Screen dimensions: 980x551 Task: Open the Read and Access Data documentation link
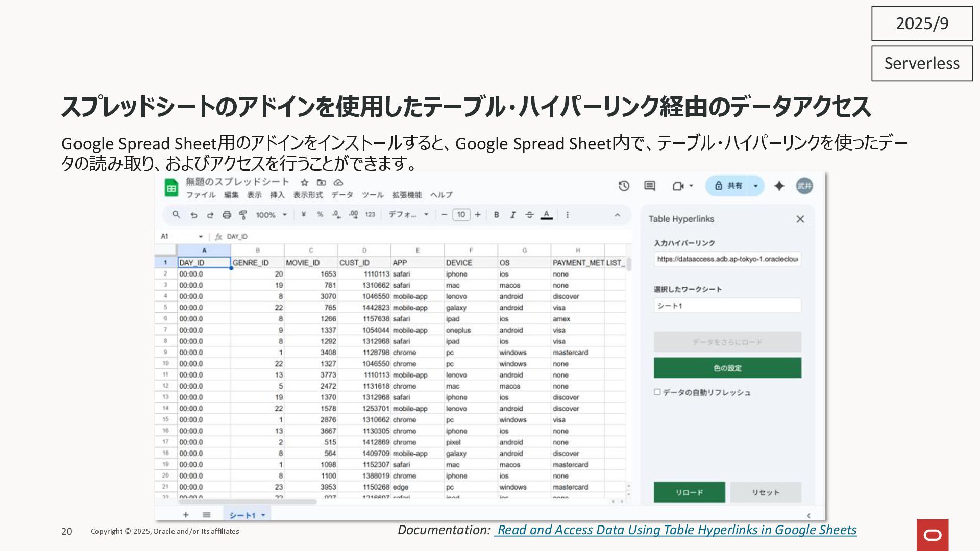[x=677, y=530]
